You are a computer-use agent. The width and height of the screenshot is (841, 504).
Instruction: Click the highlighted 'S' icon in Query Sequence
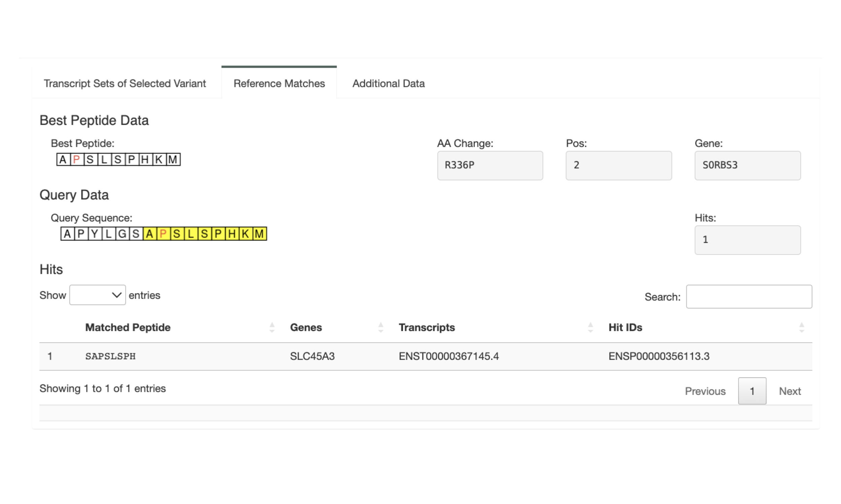(177, 234)
